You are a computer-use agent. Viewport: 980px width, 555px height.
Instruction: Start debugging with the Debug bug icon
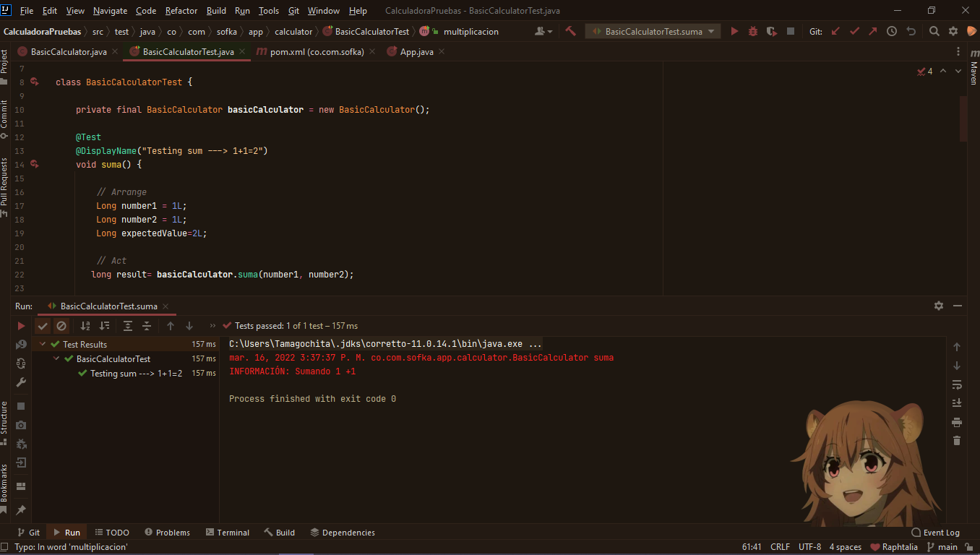click(x=752, y=31)
